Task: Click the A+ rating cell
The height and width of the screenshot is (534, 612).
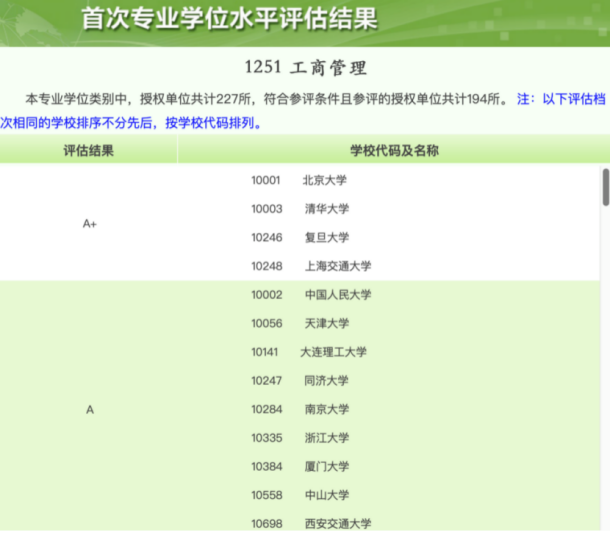Action: (x=89, y=224)
